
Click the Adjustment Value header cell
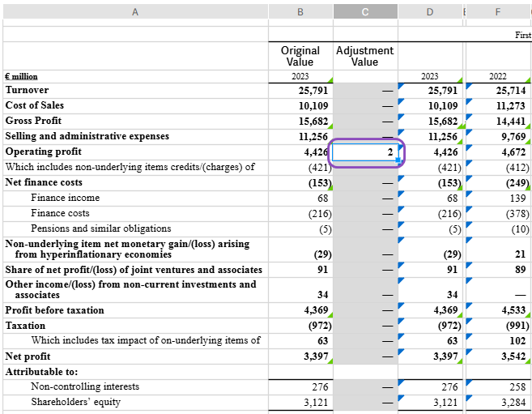click(x=365, y=57)
